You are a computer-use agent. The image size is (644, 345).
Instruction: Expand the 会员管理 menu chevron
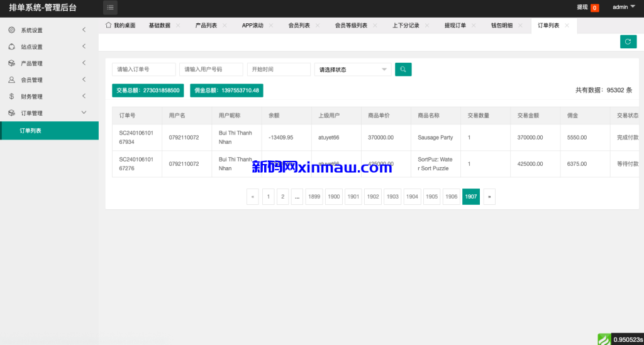(x=84, y=80)
